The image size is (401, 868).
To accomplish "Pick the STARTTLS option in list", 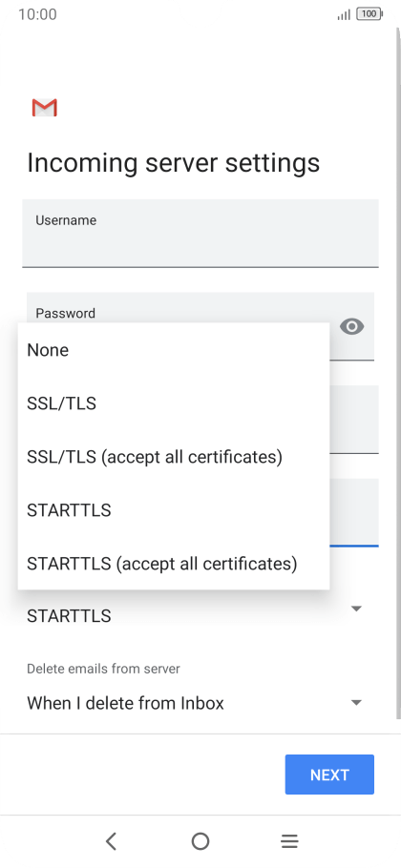I will (174, 510).
